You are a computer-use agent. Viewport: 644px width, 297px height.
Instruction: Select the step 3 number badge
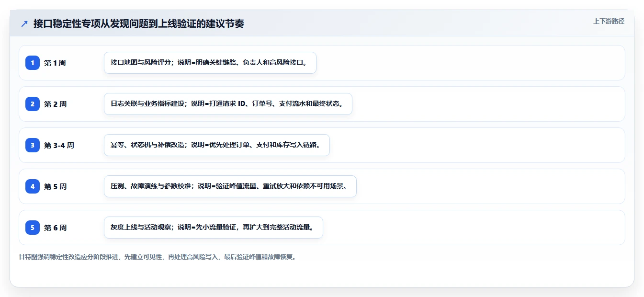[33, 145]
